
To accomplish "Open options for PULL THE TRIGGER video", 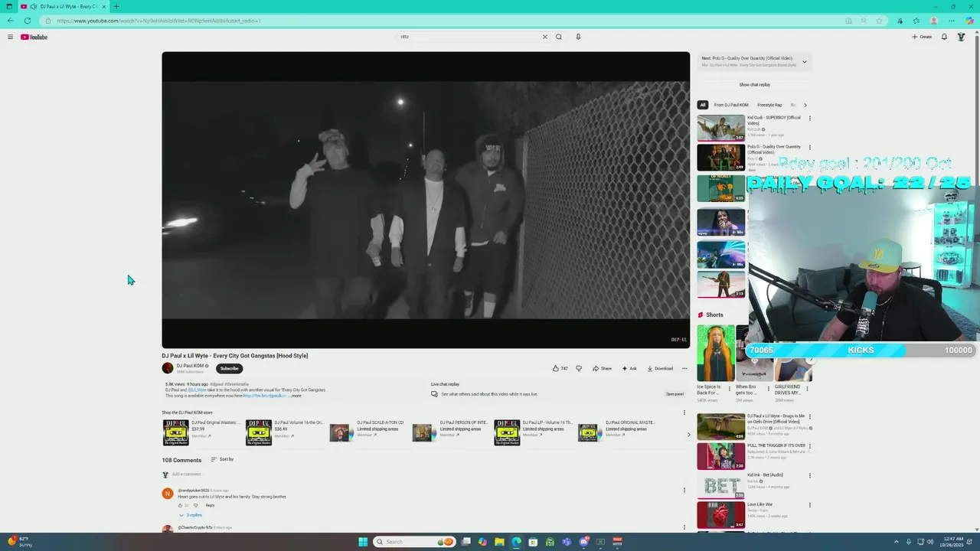I will point(809,446).
